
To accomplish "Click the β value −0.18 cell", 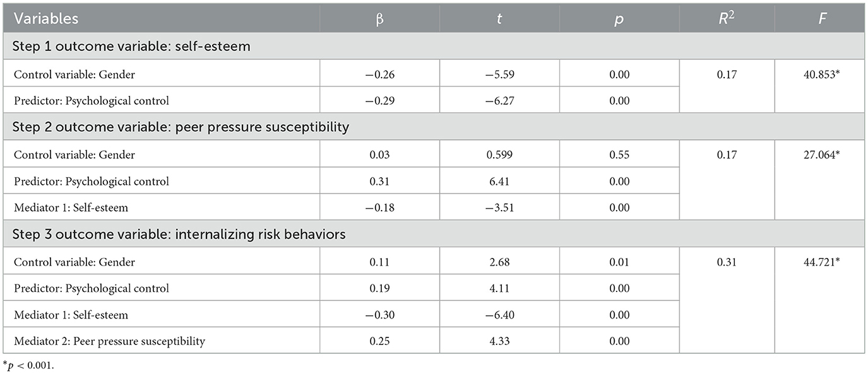I will click(379, 207).
